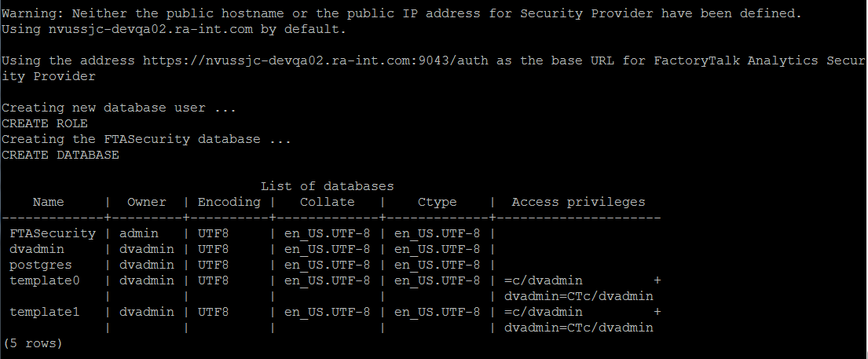
Task: Click the 'CREATE DATABASE' output line
Action: pyautogui.click(x=60, y=155)
